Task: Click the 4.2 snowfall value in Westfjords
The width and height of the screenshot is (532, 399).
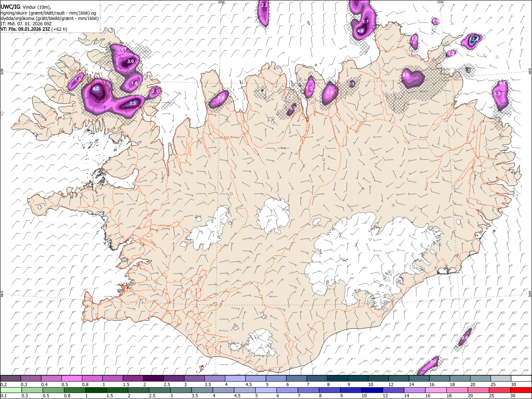Action: pyautogui.click(x=96, y=89)
